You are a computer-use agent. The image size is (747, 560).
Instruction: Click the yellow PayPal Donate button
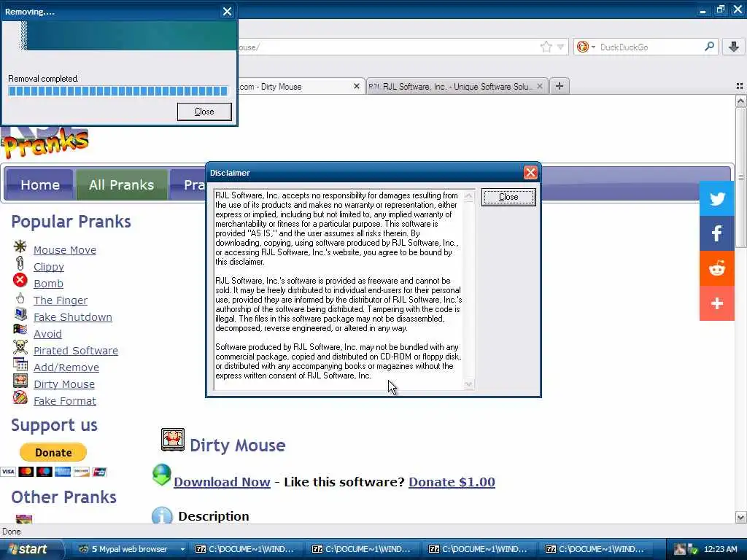tap(53, 452)
